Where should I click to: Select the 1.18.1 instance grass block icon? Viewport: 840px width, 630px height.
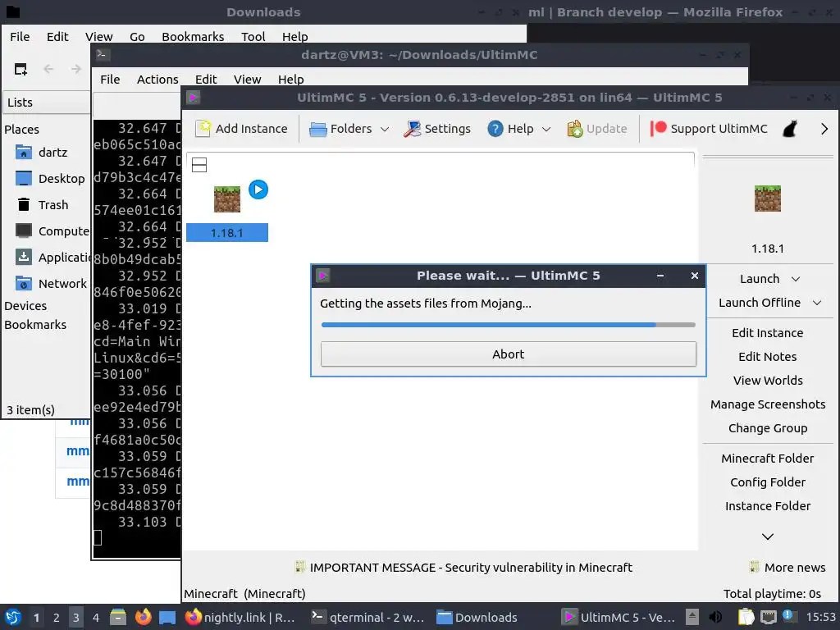point(227,199)
